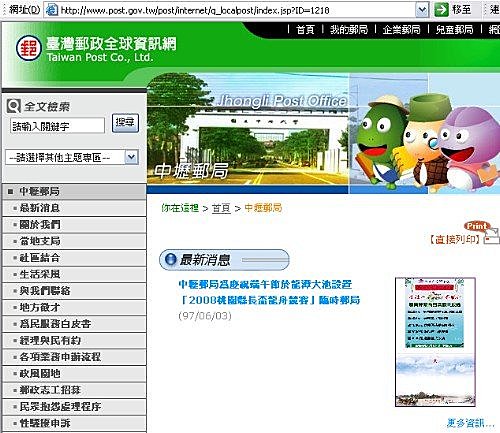The height and width of the screenshot is (433, 500).
Task: Click the green Go arrow icon
Action: point(441,10)
